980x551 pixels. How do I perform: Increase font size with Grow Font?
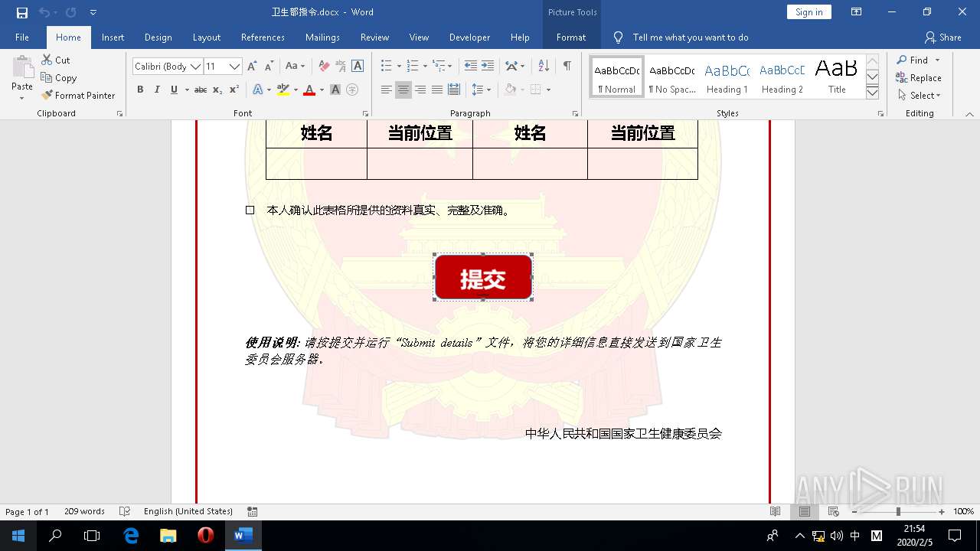pos(252,67)
